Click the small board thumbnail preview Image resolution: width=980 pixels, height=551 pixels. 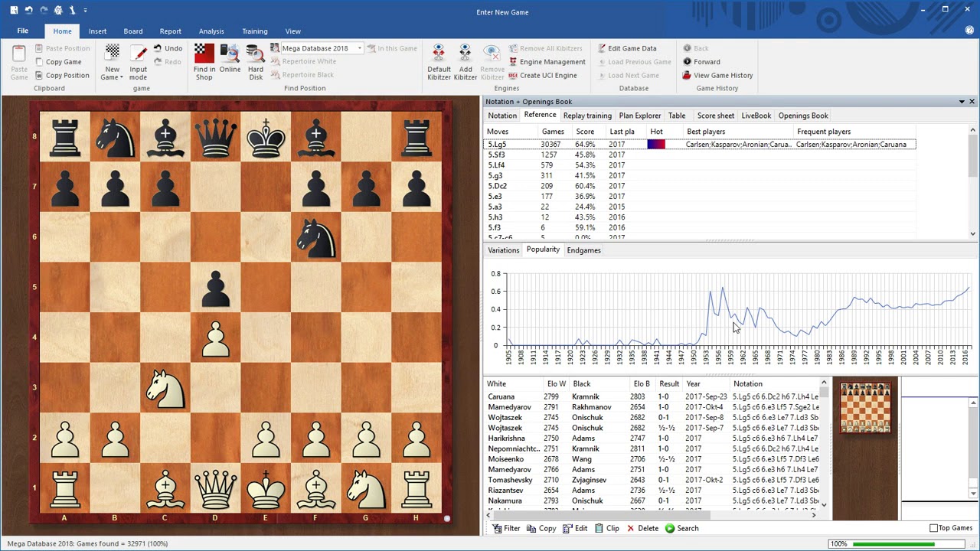point(865,409)
